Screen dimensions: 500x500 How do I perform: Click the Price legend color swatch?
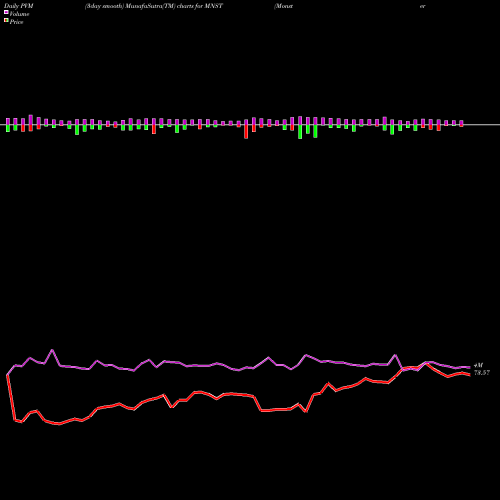pyautogui.click(x=6, y=21)
